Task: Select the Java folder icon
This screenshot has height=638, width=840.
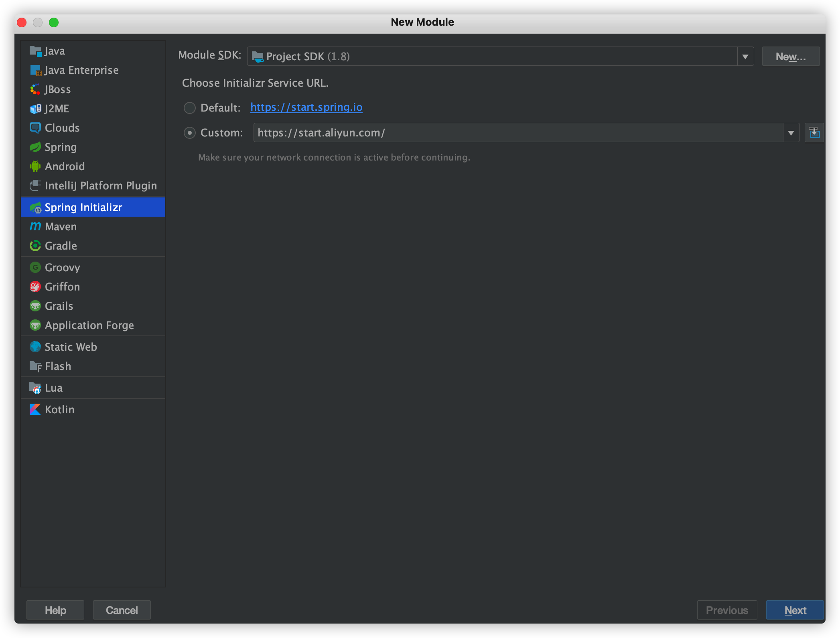Action: coord(35,51)
